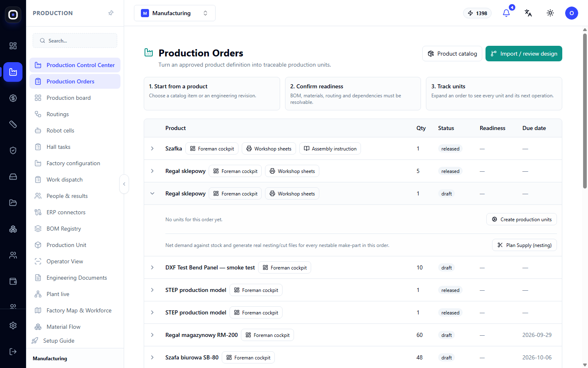This screenshot has width=588, height=368.
Task: Open Workshop sheets for Szafka
Action: coord(269,148)
